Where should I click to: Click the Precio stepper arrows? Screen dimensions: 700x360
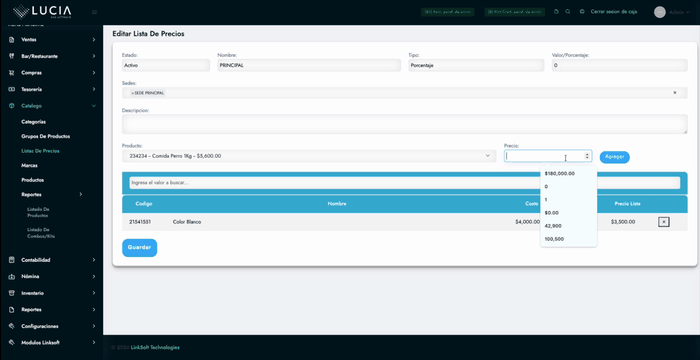pos(587,156)
